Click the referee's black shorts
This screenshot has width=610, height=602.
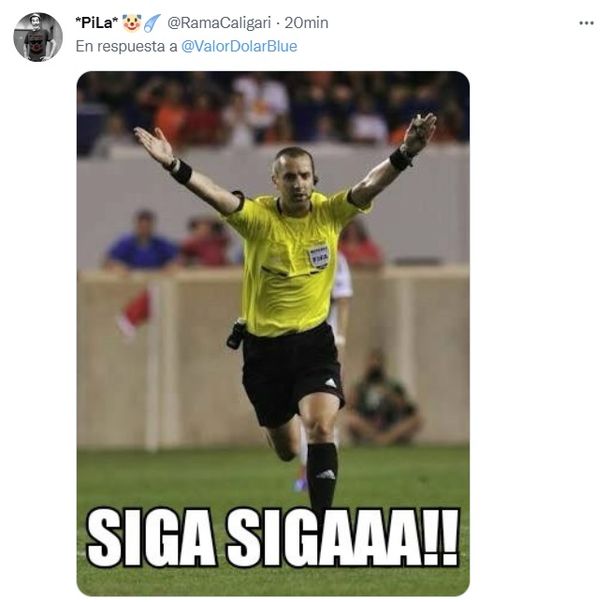point(292,374)
